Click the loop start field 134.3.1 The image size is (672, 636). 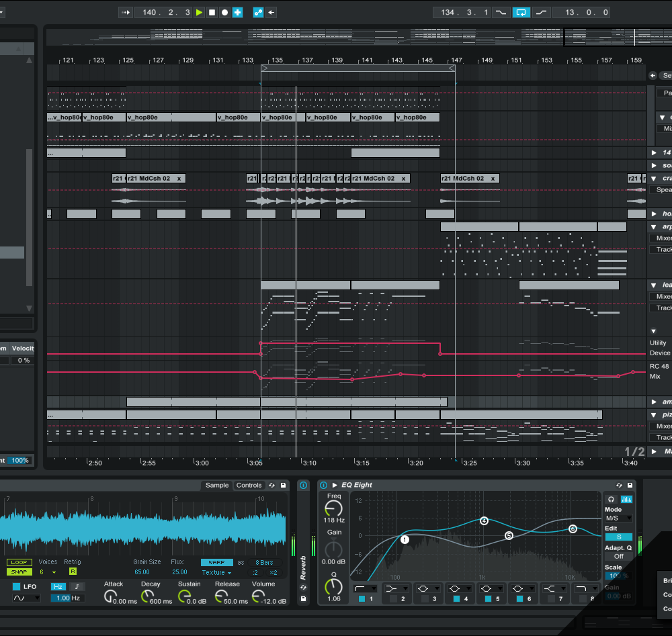[x=462, y=12]
